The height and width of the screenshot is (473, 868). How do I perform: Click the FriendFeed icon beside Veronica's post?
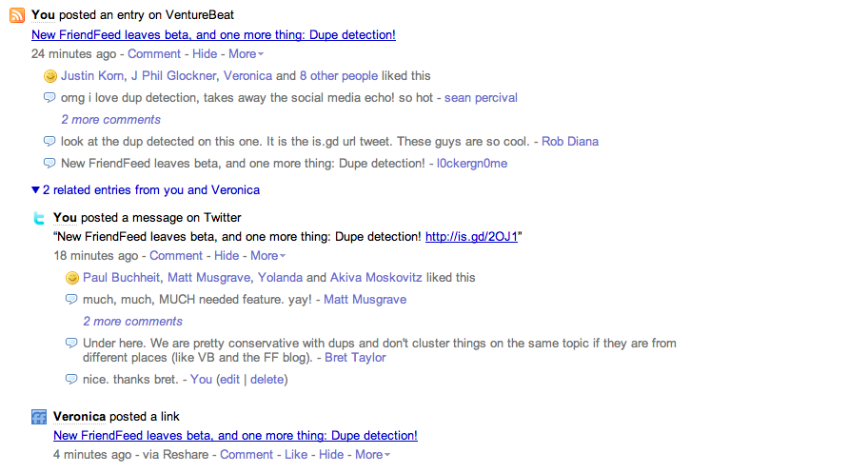(39, 417)
